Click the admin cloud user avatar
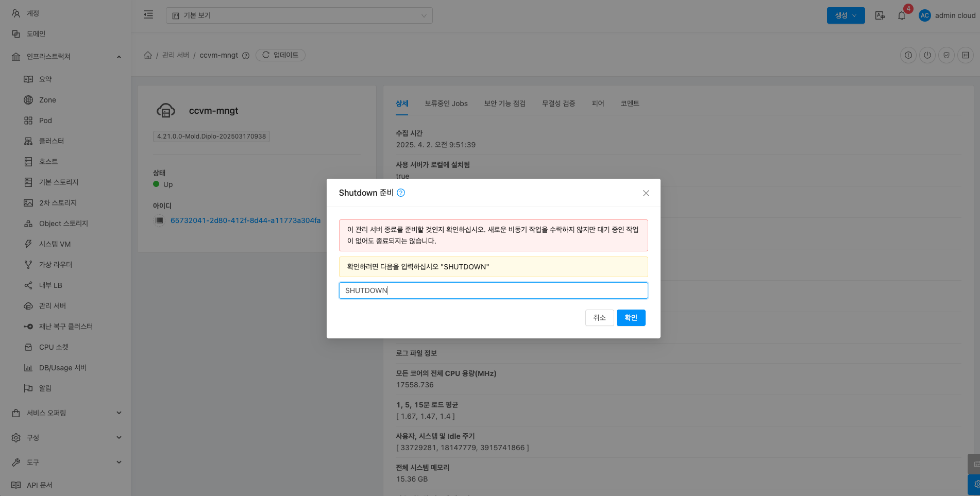This screenshot has height=496, width=980. [924, 15]
